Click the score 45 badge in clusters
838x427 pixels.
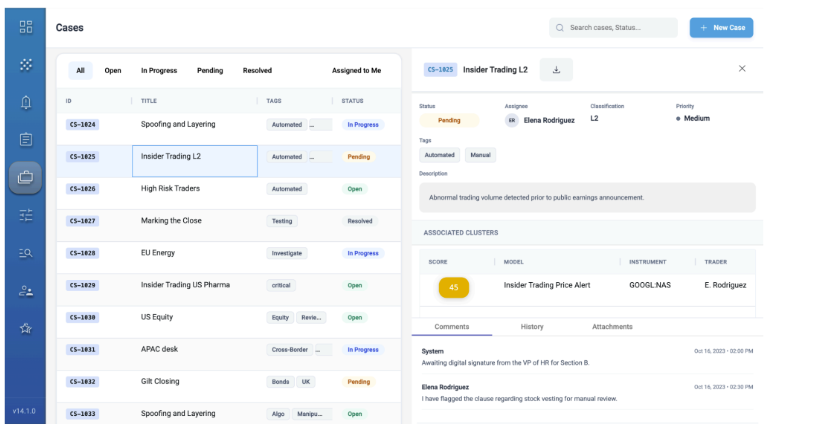coord(454,288)
